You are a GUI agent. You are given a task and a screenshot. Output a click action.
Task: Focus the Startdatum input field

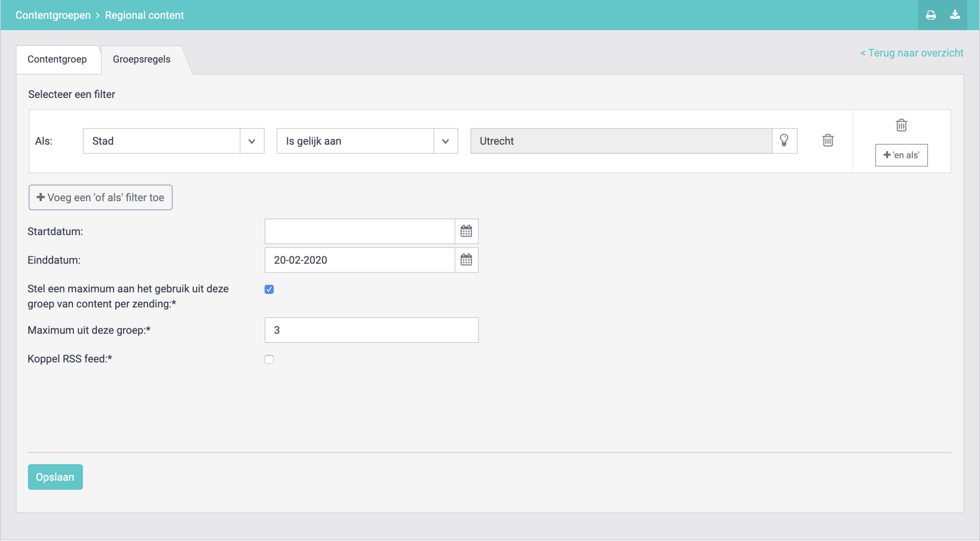point(359,231)
